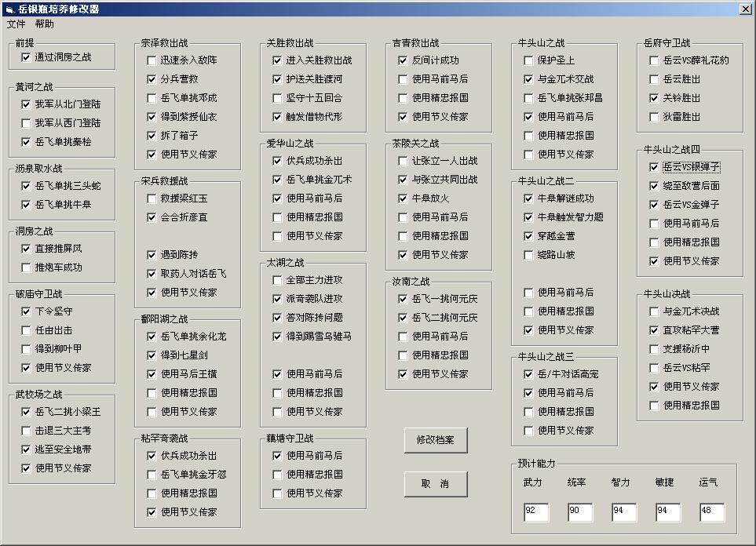Check 保护圣上 option
Screen dimensions: 756x546
coord(528,60)
